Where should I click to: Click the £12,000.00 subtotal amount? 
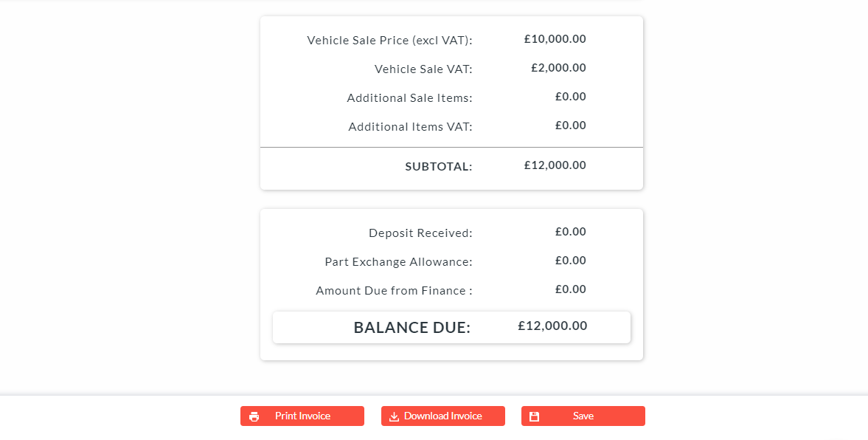coord(555,165)
